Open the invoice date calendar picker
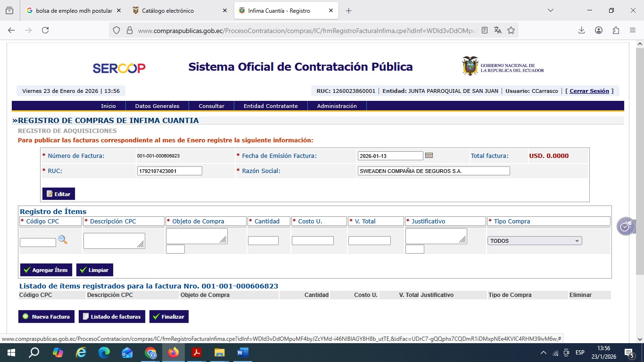Image resolution: width=644 pixels, height=362 pixels. point(429,156)
